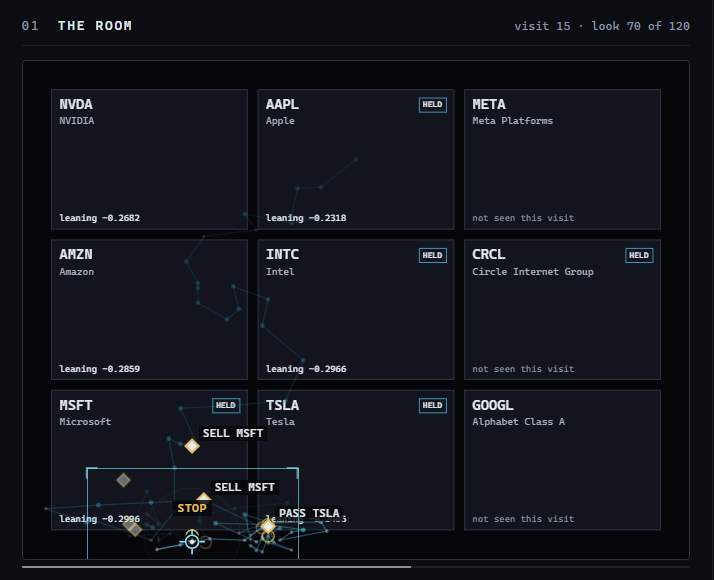Click the Alphabet Class A name
Screen dimensions: 714x580
[518, 422]
